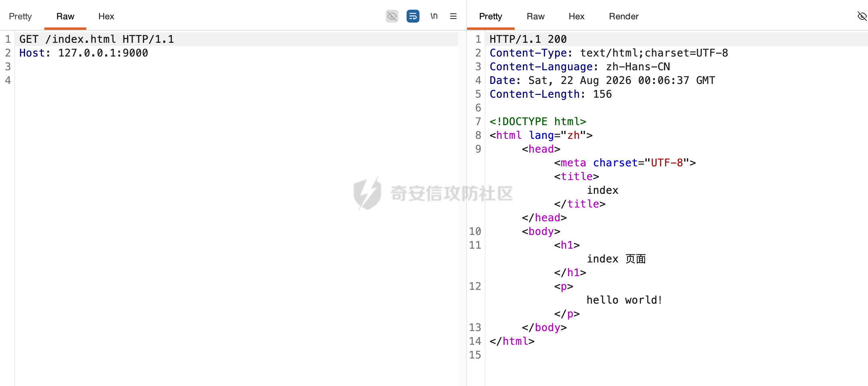
Task: Select the response Pretty tab
Action: [490, 16]
